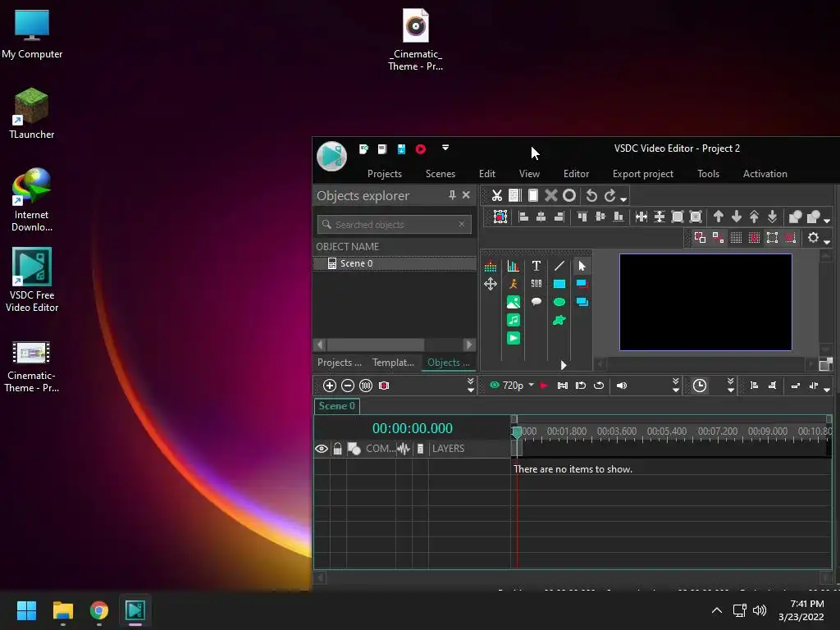
Task: Close the Objects explorer panel
Action: [466, 195]
